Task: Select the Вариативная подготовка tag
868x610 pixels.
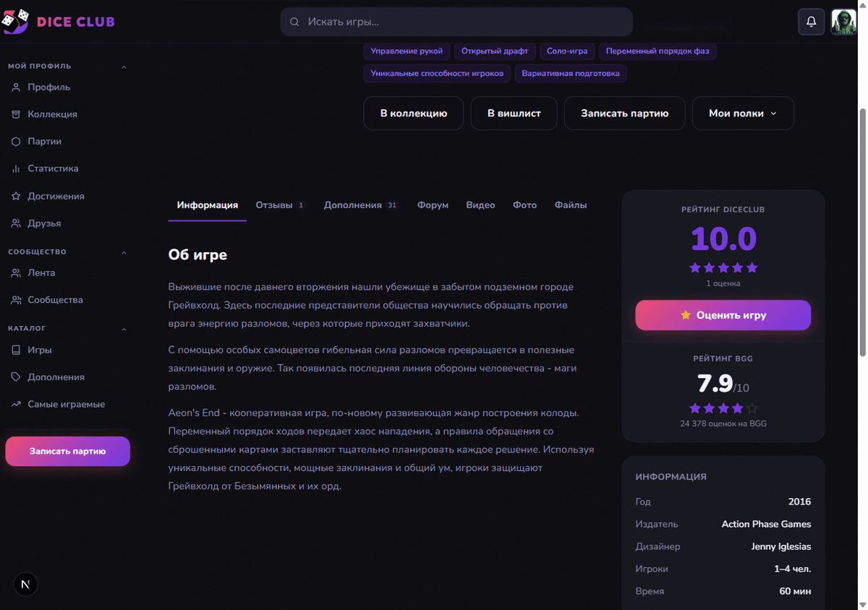Action: pyautogui.click(x=571, y=74)
